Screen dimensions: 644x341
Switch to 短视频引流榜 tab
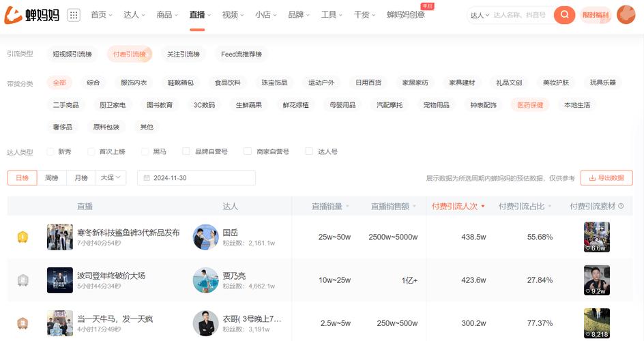(x=72, y=54)
